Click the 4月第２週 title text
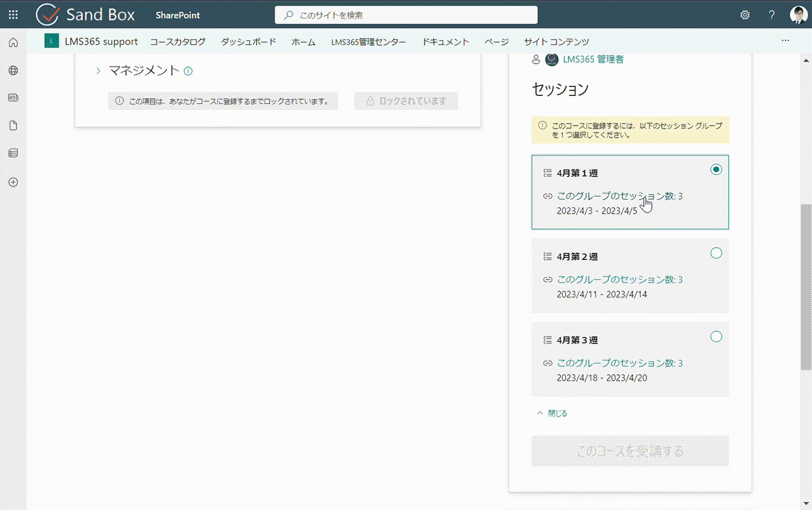The height and width of the screenshot is (510, 812). click(577, 256)
